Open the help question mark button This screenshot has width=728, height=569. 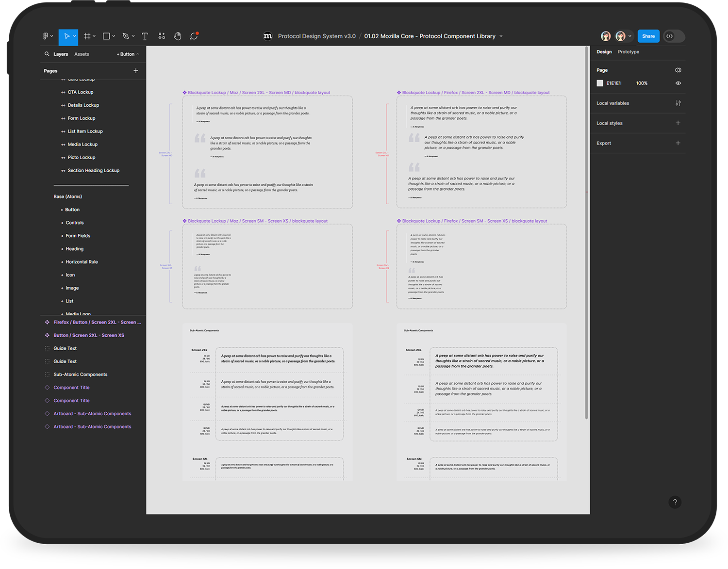675,502
